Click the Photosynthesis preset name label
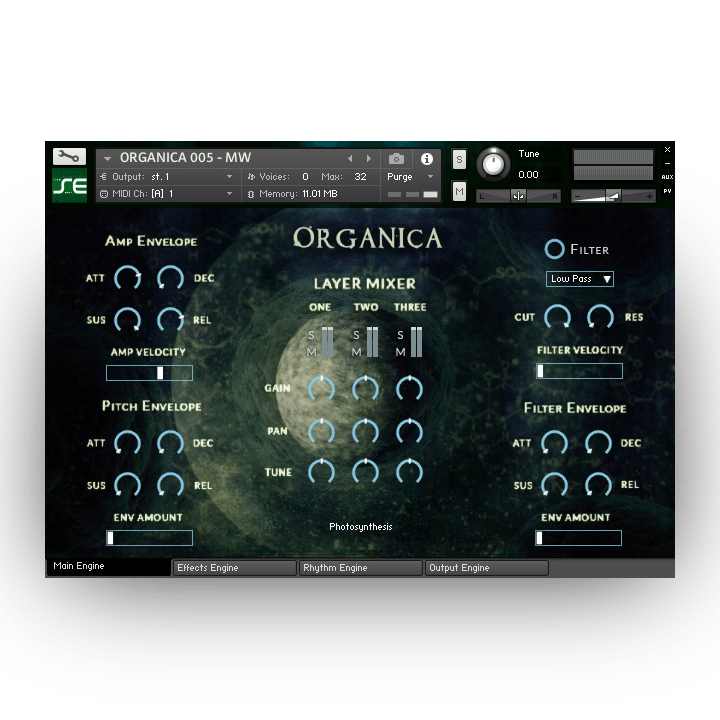This screenshot has width=720, height=720. 361,527
